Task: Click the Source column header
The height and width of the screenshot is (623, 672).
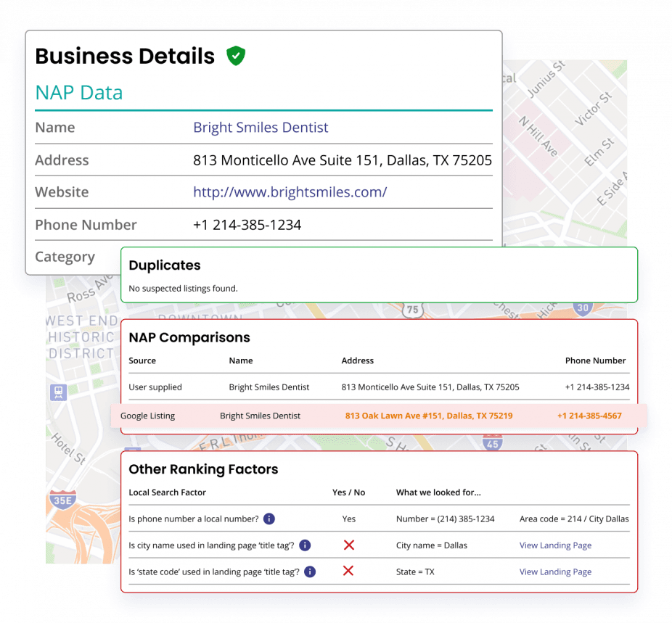Action: pyautogui.click(x=142, y=360)
